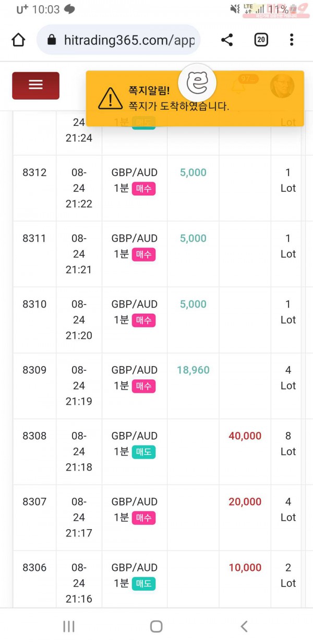The height and width of the screenshot is (644, 313).
Task: Open the browser three-dot overflow menu
Action: 292,40
